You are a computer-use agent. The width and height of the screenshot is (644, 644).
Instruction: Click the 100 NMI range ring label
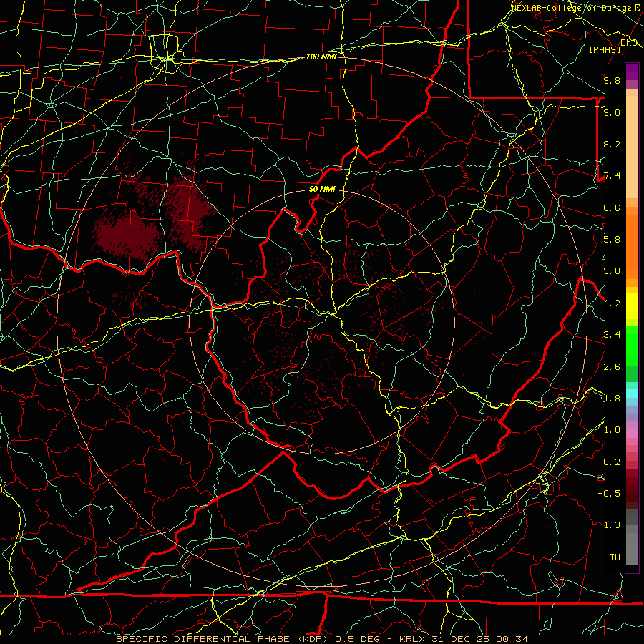tap(321, 57)
